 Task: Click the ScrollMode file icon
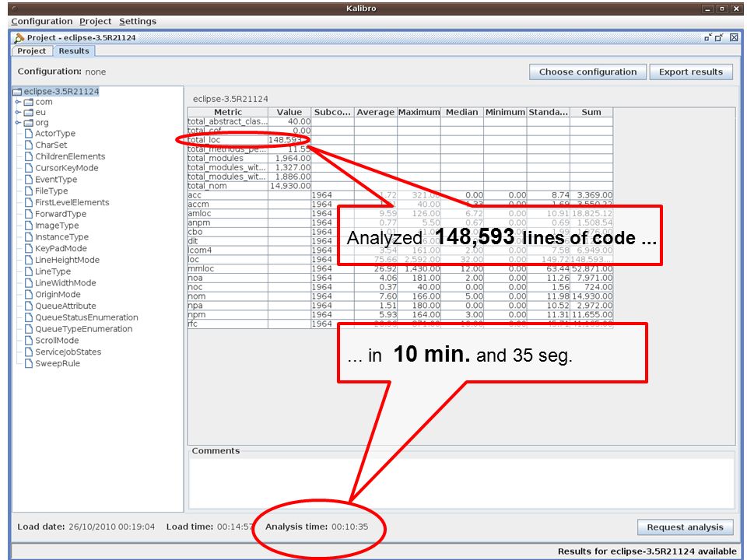click(29, 341)
